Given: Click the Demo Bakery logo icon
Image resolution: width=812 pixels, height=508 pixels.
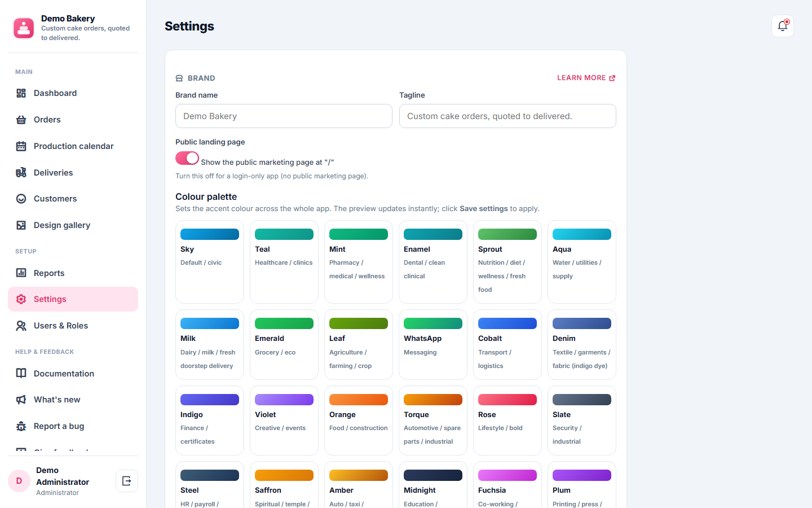Looking at the screenshot, I should point(24,28).
